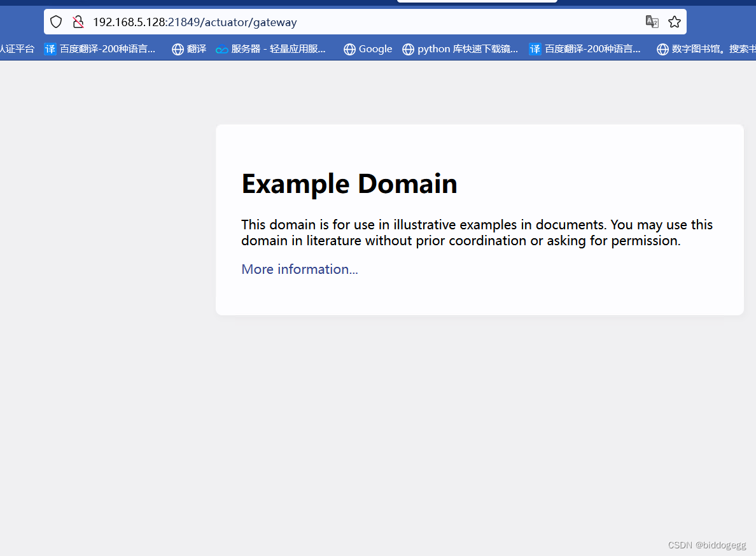Click the translate page icon in address bar
Viewport: 756px width, 556px height.
pyautogui.click(x=652, y=22)
